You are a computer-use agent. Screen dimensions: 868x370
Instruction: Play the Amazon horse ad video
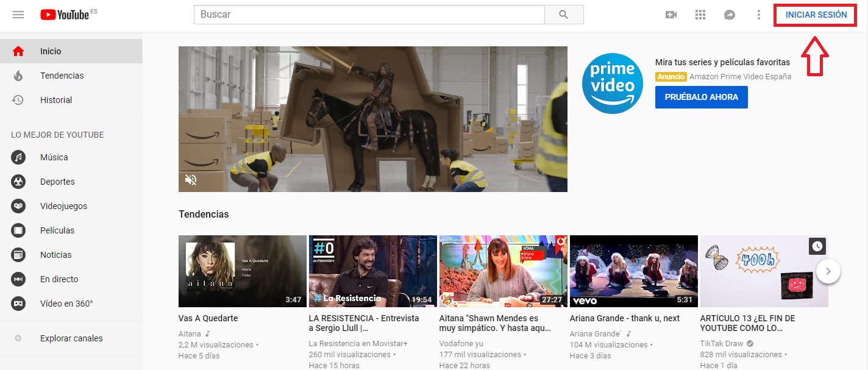click(373, 119)
